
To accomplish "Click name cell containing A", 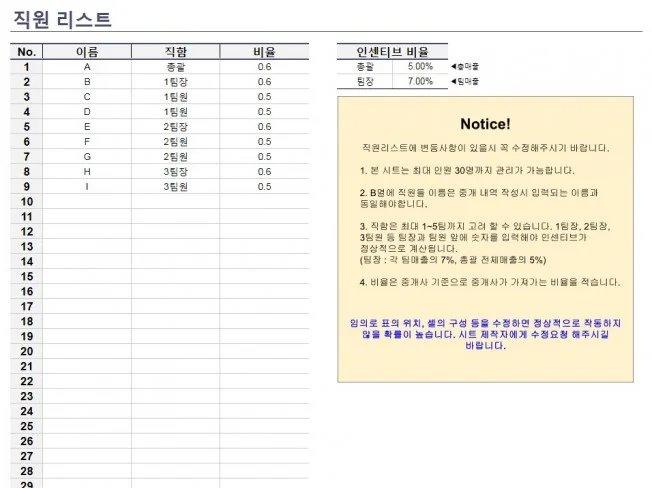I will pyautogui.click(x=87, y=67).
